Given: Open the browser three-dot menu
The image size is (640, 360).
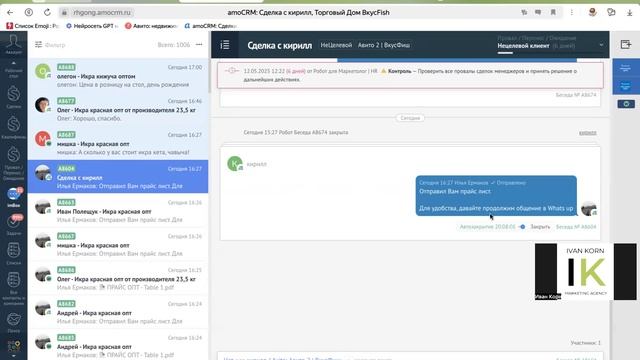Looking at the screenshot, I should 571,12.
